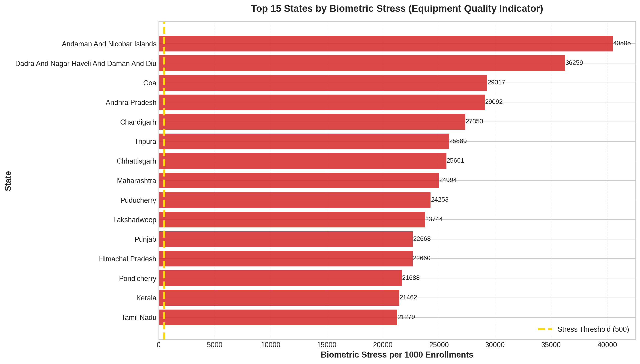Screen dimensions: 640x364
Task: Click the Goa bar in chart
Action: (323, 83)
